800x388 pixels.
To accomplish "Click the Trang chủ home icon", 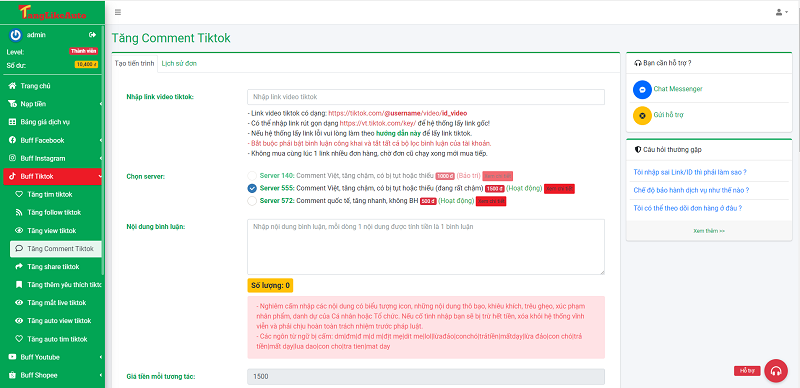I will point(12,86).
